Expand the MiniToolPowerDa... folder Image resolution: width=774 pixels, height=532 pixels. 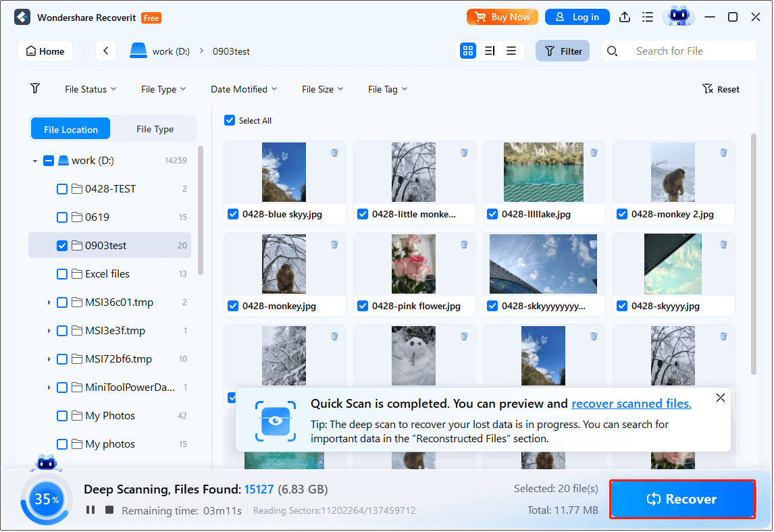pyautogui.click(x=49, y=388)
